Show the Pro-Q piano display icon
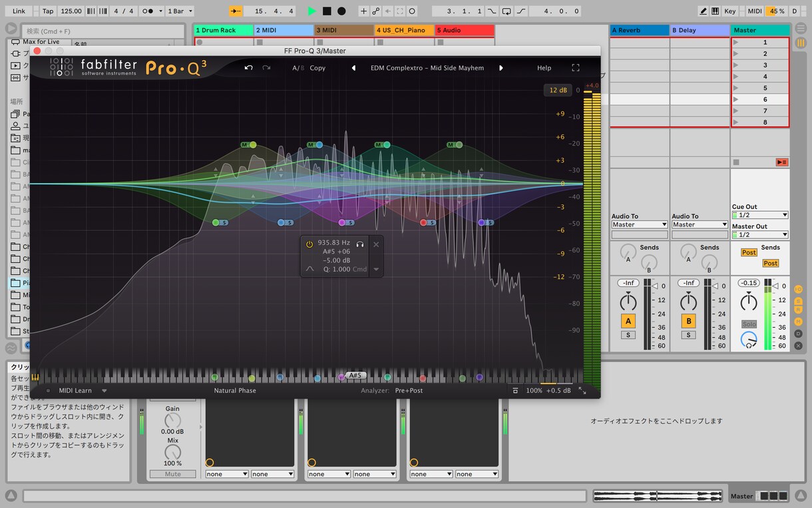Image resolution: width=812 pixels, height=508 pixels. point(35,378)
